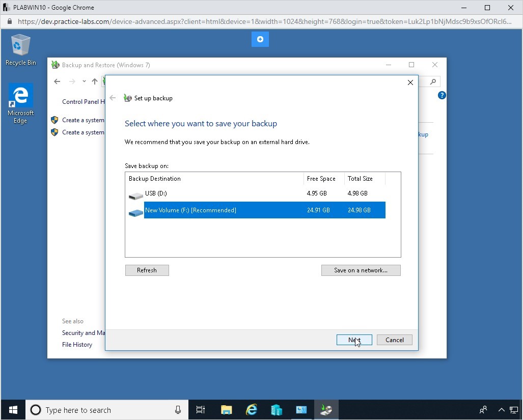523x420 pixels.
Task: Open the blue Help question mark icon
Action: point(442,95)
